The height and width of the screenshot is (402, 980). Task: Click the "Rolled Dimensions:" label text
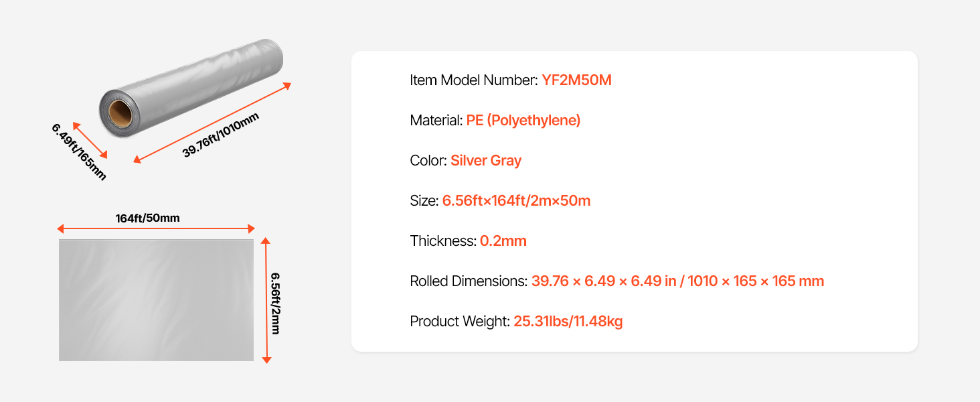tap(469, 281)
